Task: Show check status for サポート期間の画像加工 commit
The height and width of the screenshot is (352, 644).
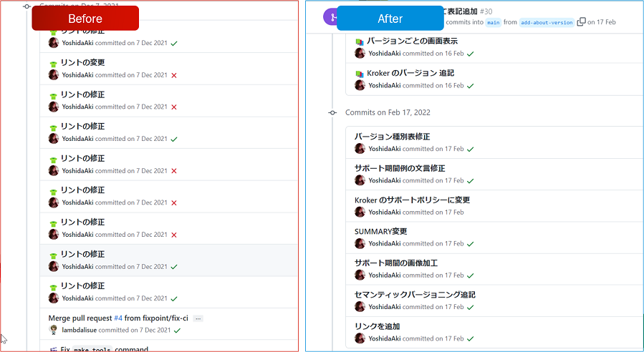Action: coord(471,275)
